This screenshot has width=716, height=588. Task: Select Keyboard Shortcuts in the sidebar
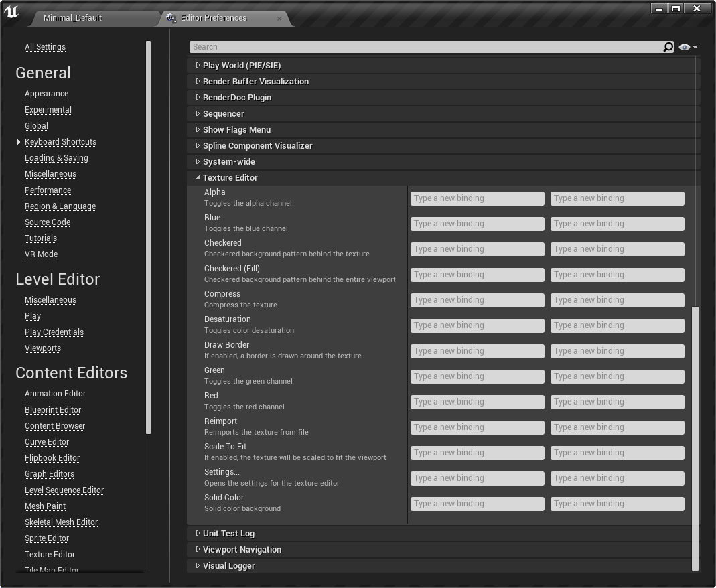point(61,141)
